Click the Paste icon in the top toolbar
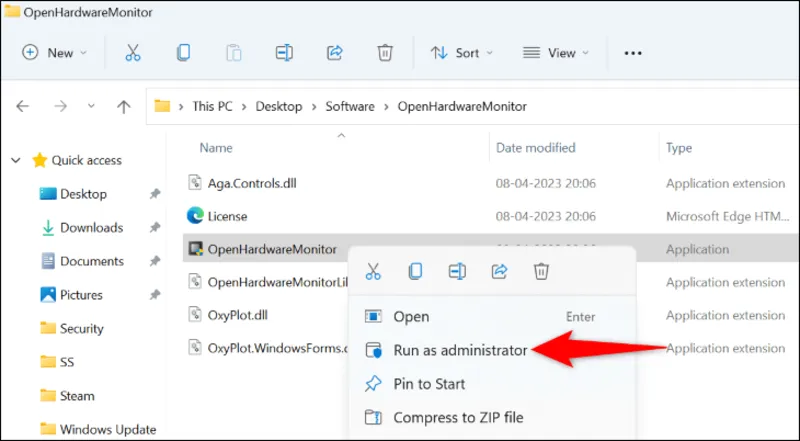Image resolution: width=800 pixels, height=441 pixels. [234, 53]
